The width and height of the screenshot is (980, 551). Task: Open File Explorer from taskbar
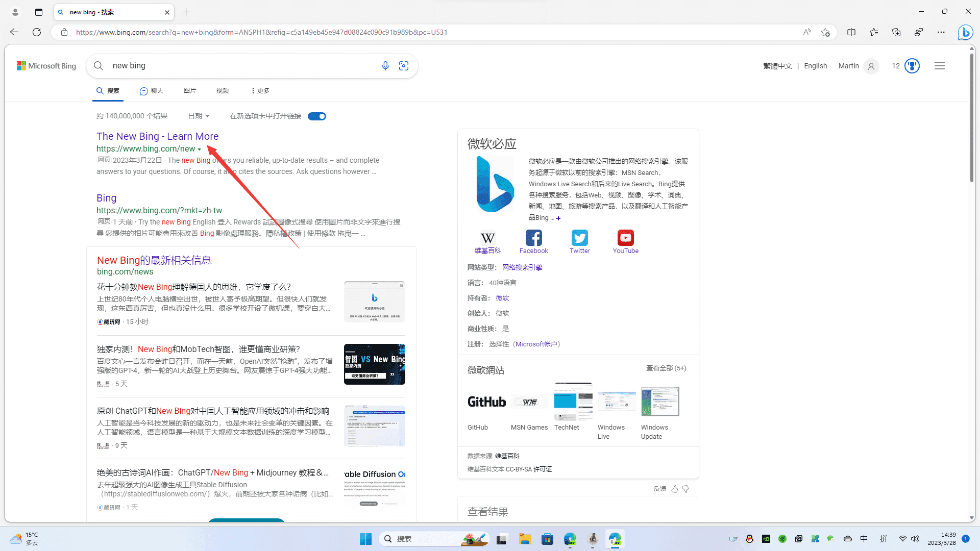pyautogui.click(x=525, y=539)
